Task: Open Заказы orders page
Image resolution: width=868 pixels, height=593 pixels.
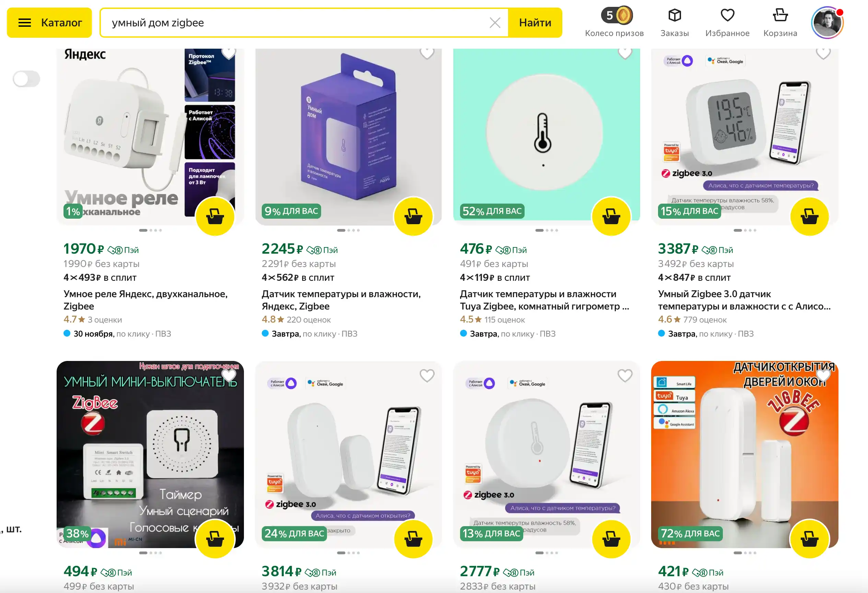Action: point(674,22)
